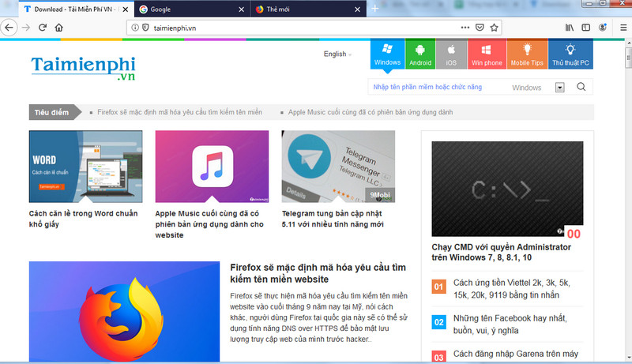Open the Library icon
The height and width of the screenshot is (364, 632).
click(x=569, y=28)
